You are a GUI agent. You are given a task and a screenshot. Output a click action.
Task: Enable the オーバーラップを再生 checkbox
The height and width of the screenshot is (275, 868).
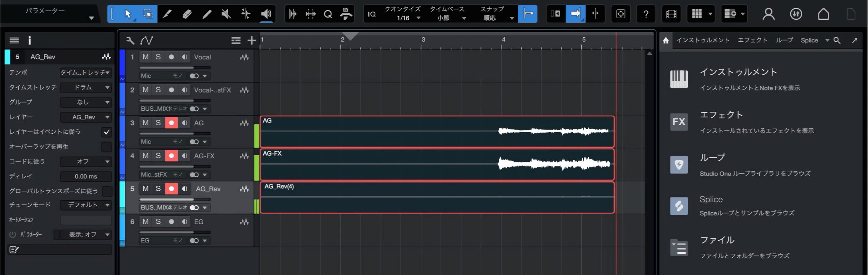(106, 147)
